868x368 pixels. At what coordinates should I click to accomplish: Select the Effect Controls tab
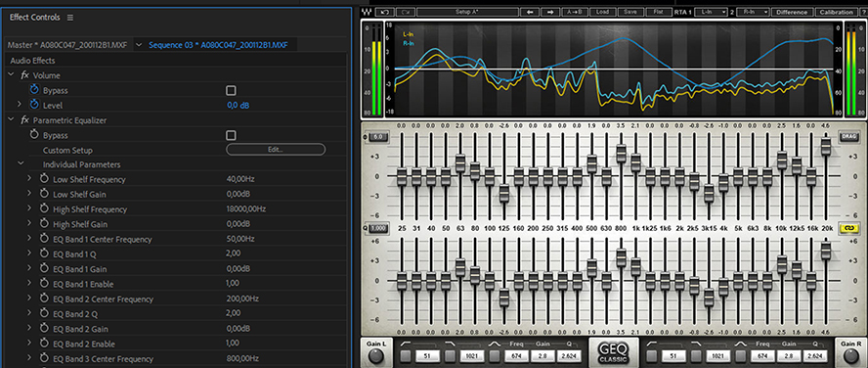tap(34, 18)
